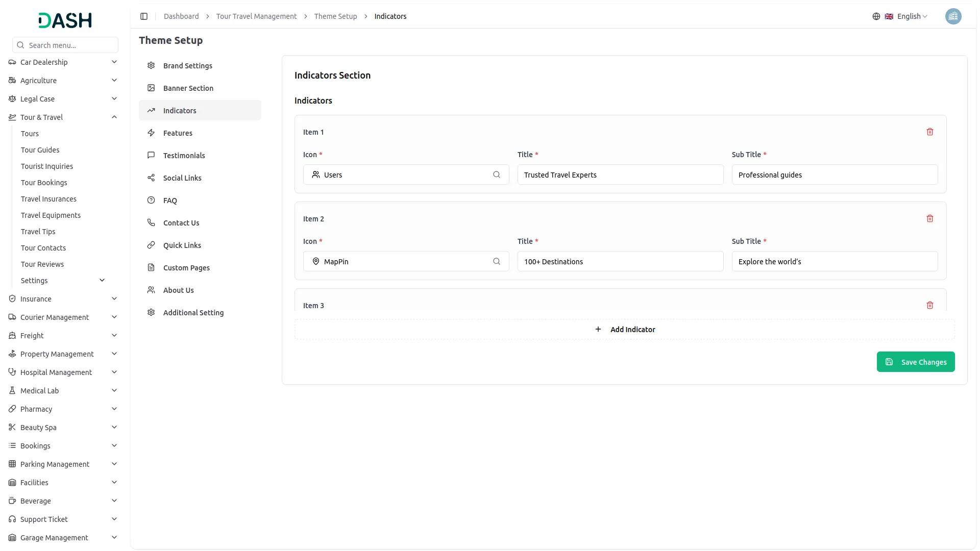This screenshot has height=551, width=980.
Task: Click the Save Changes button
Action: [915, 362]
